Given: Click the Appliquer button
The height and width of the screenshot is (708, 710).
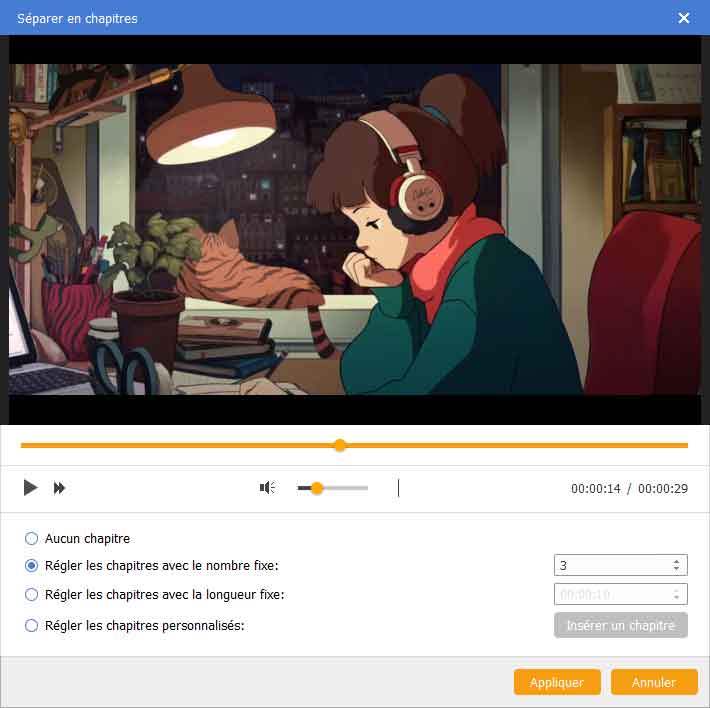Looking at the screenshot, I should [x=556, y=682].
